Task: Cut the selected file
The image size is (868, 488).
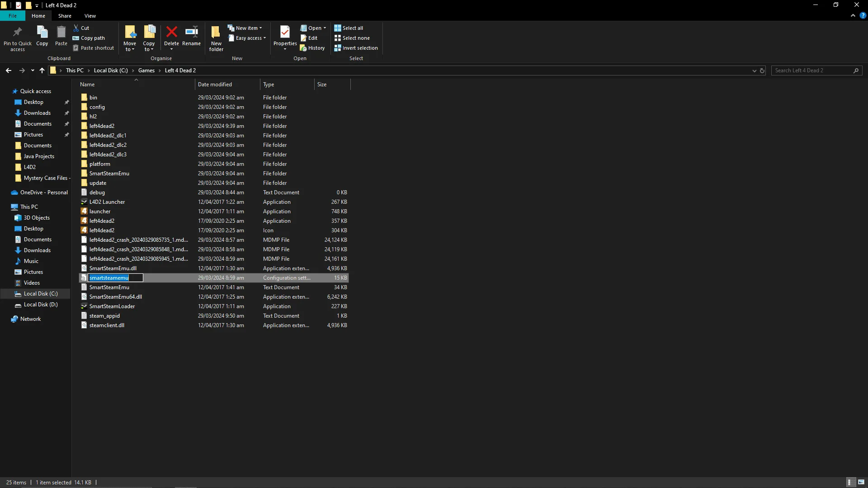Action: click(81, 28)
